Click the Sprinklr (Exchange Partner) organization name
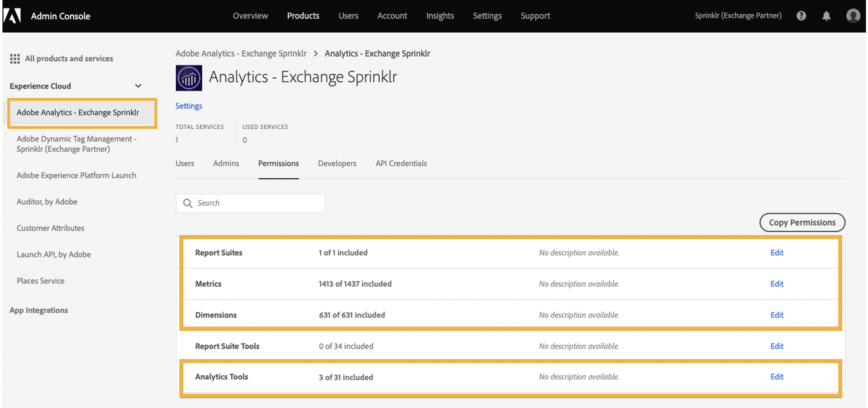The width and height of the screenshot is (868, 408). click(x=738, y=16)
